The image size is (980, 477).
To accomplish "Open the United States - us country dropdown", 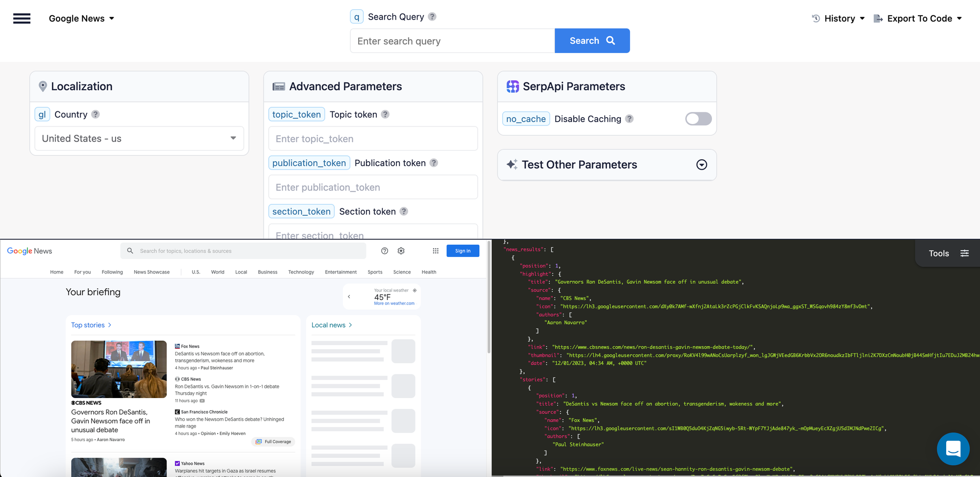I will tap(139, 139).
